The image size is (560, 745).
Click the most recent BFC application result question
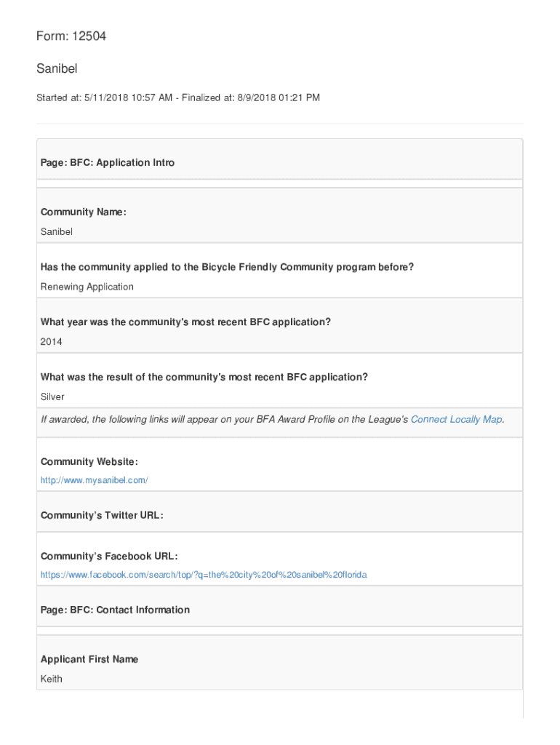tap(204, 377)
